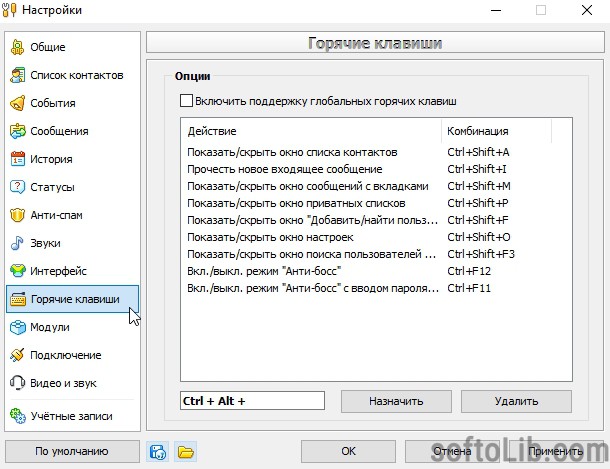Select Анти-спам in the sidebar
This screenshot has width=610, height=469.
(72, 215)
